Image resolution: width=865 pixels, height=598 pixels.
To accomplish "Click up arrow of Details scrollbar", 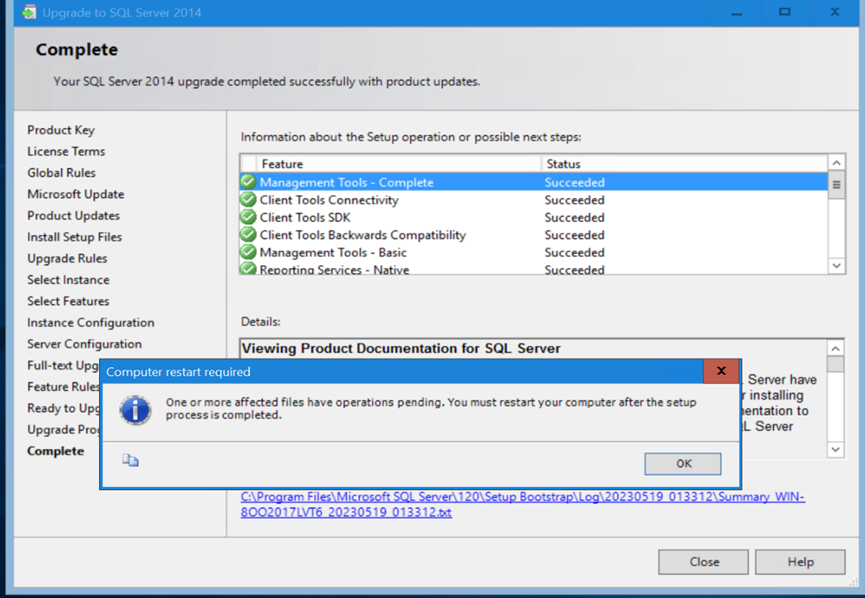I will coord(836,349).
